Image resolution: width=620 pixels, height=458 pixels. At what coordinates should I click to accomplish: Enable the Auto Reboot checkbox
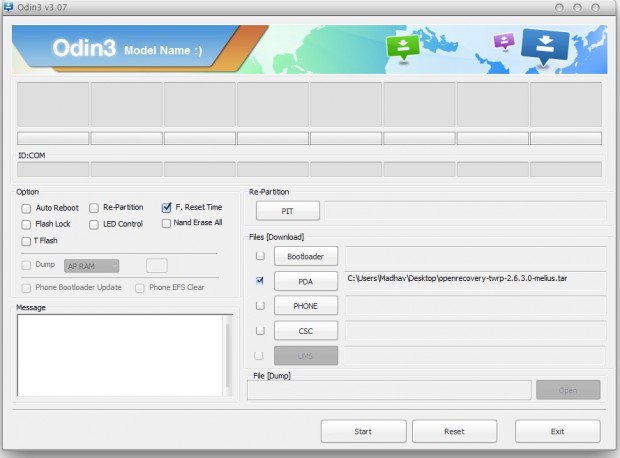pos(26,208)
